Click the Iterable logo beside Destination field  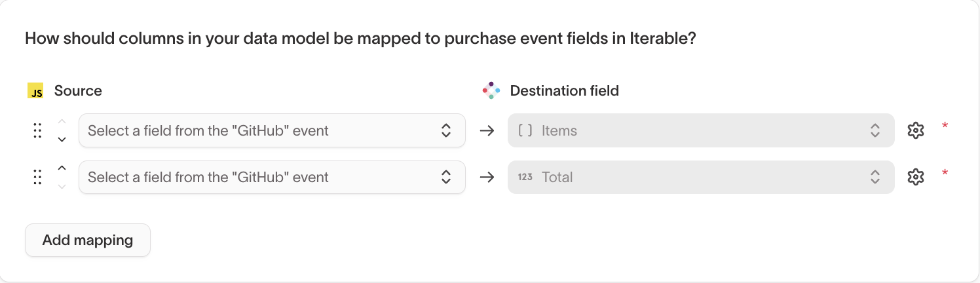point(491,91)
